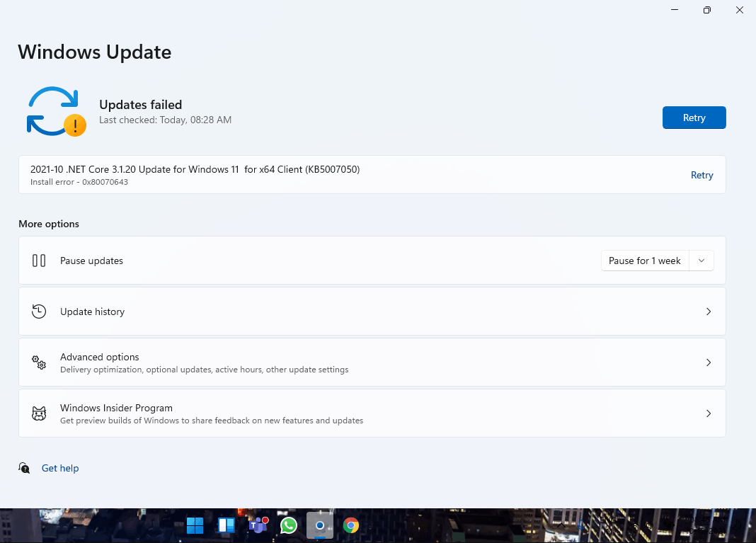This screenshot has height=543, width=756.
Task: Show hidden system tray icons
Action: click(561, 525)
